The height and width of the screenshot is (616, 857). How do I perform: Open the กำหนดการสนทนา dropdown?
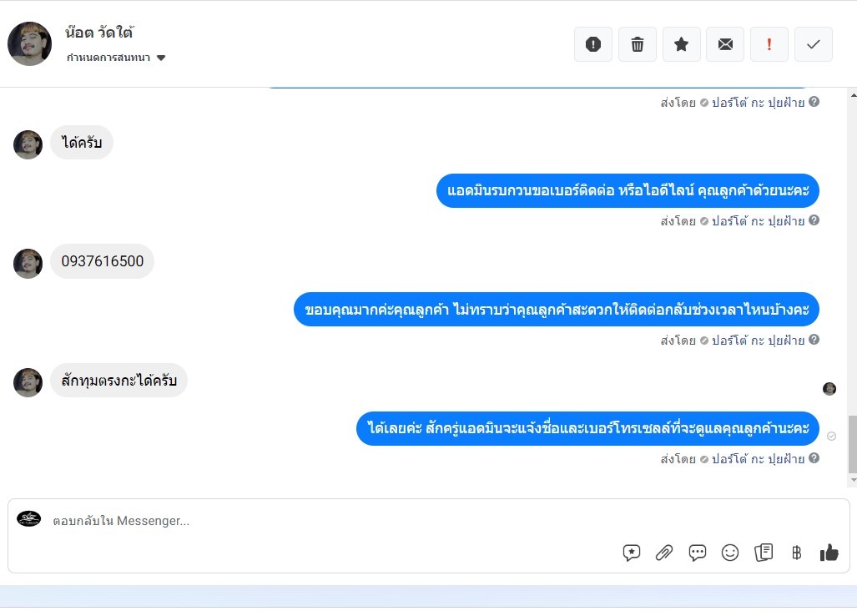(116, 58)
